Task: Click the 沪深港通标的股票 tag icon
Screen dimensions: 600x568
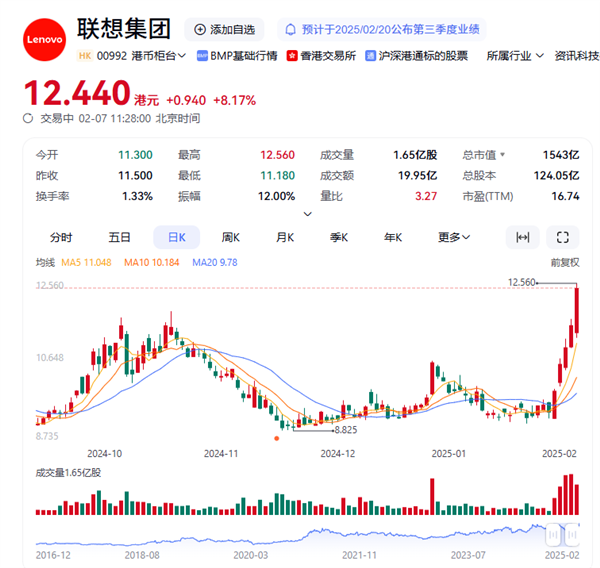Action: pos(371,56)
